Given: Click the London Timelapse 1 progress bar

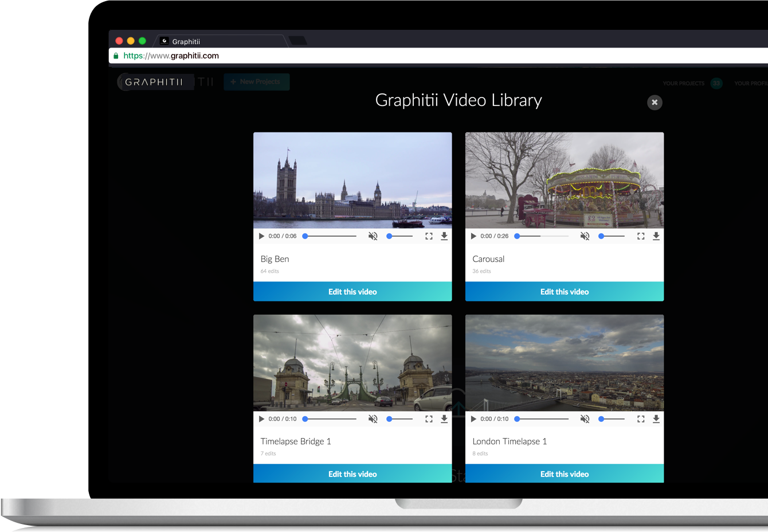Looking at the screenshot, I should [542, 419].
